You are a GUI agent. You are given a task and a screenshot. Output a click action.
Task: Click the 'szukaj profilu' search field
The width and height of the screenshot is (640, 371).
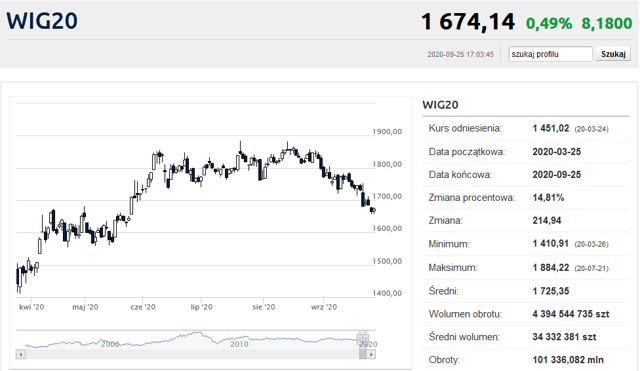550,54
